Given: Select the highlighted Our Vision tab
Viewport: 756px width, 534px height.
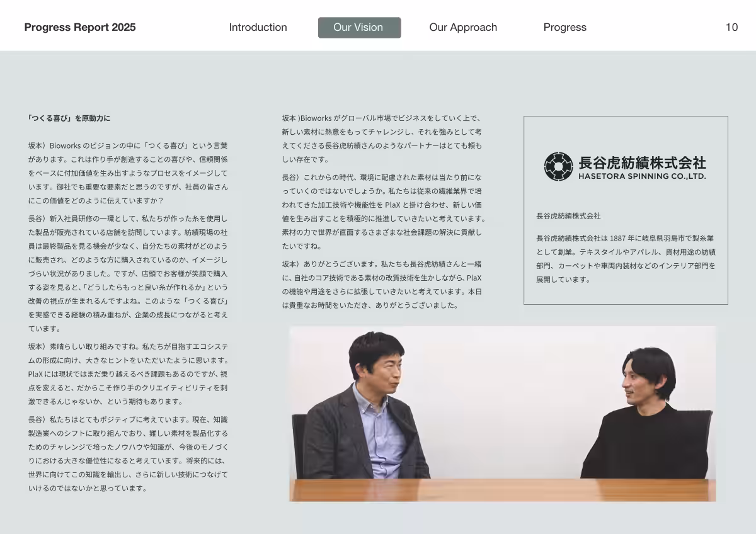Looking at the screenshot, I should (359, 27).
